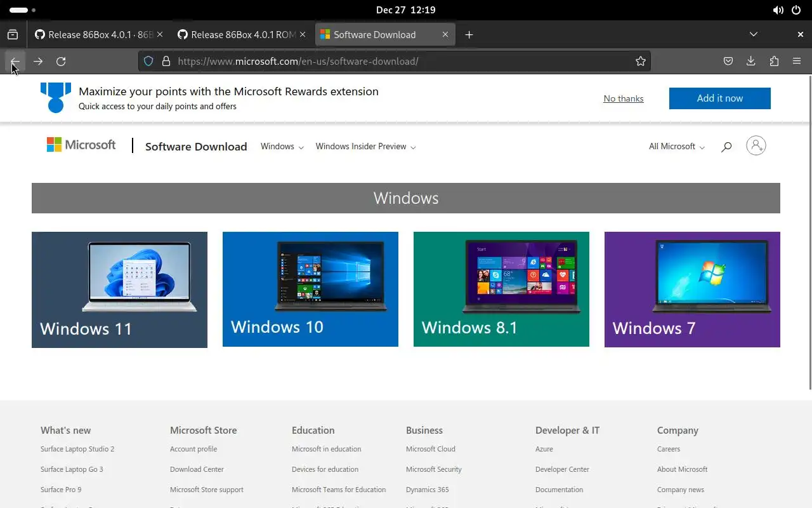This screenshot has width=812, height=508.
Task: Open the browser downloads panel
Action: [751, 62]
